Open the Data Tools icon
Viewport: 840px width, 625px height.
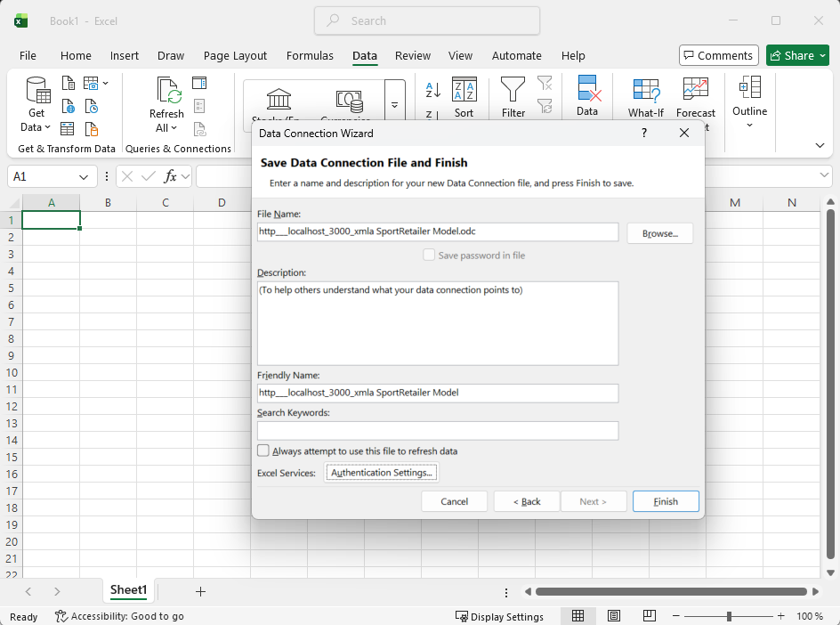click(588, 88)
